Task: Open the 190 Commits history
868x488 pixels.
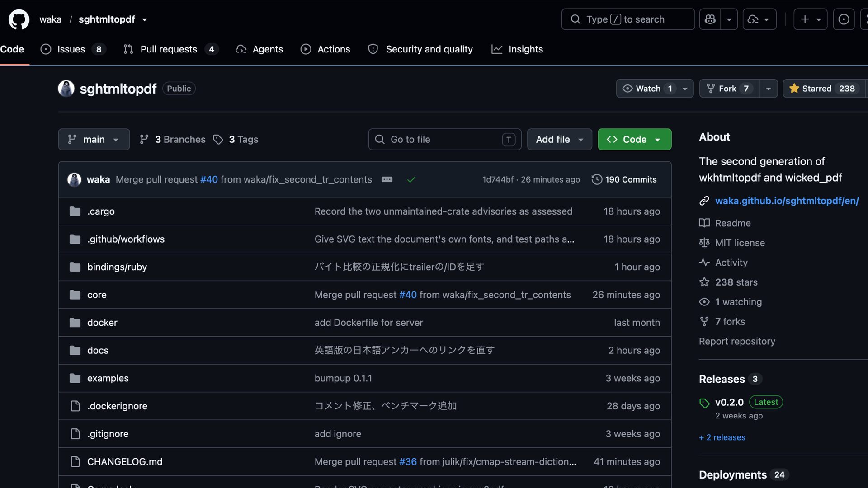Action: pyautogui.click(x=624, y=179)
